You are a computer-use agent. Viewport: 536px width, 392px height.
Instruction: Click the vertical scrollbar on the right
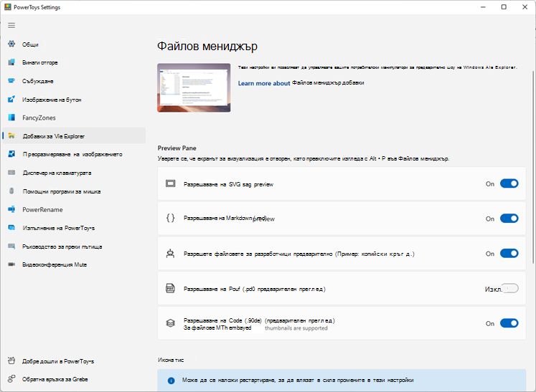[533, 167]
